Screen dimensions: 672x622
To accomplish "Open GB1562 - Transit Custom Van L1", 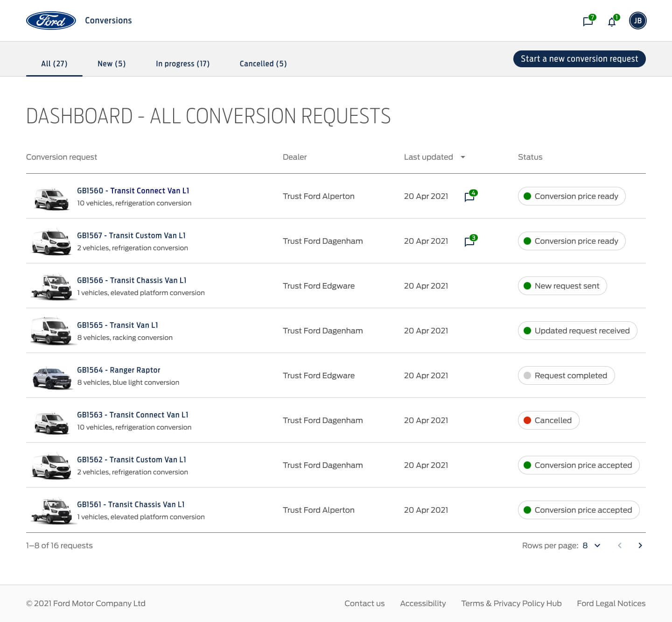I will (x=132, y=459).
